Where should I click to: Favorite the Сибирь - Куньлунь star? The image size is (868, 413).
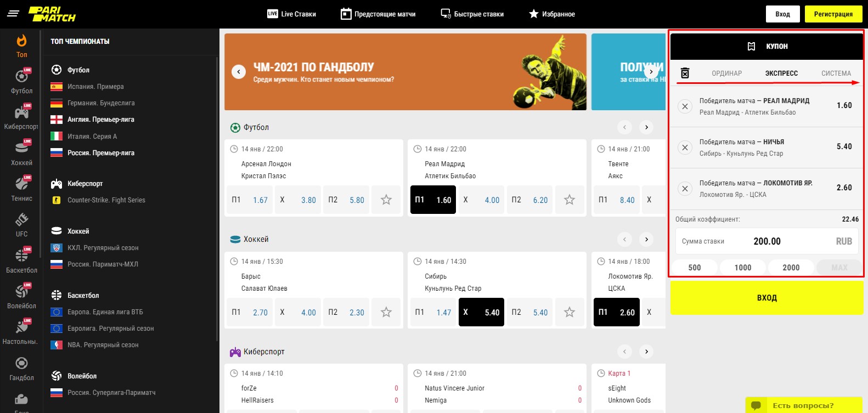[570, 312]
